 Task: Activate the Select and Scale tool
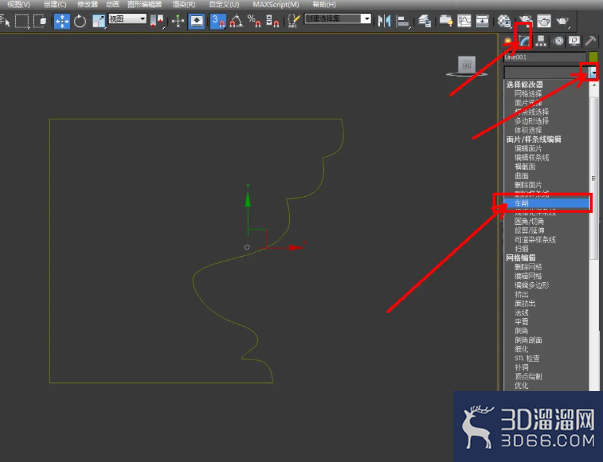(x=99, y=21)
